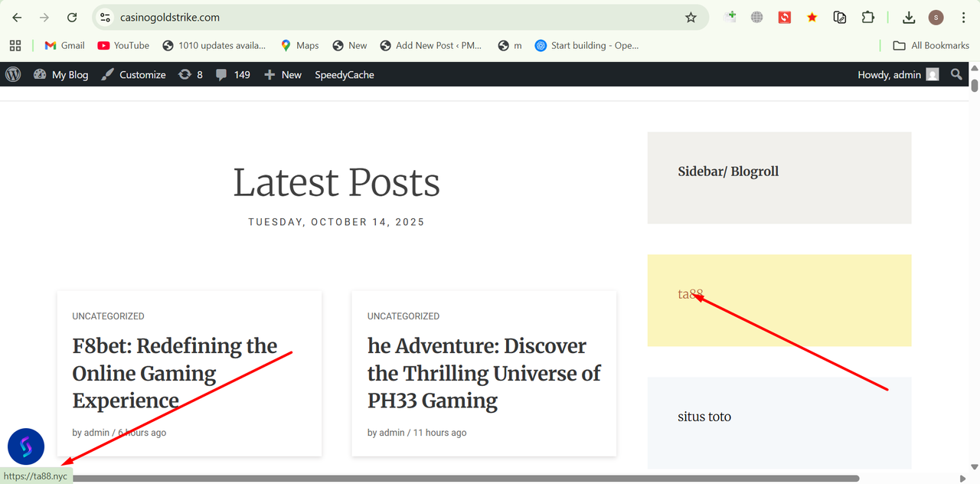Open Gmail bookmark
The width and height of the screenshot is (980, 484).
(x=64, y=45)
